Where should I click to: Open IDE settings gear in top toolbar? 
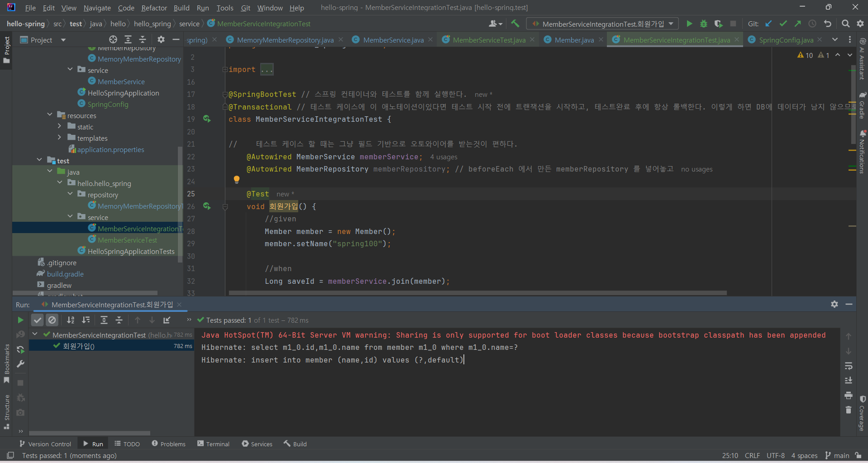[x=860, y=24]
